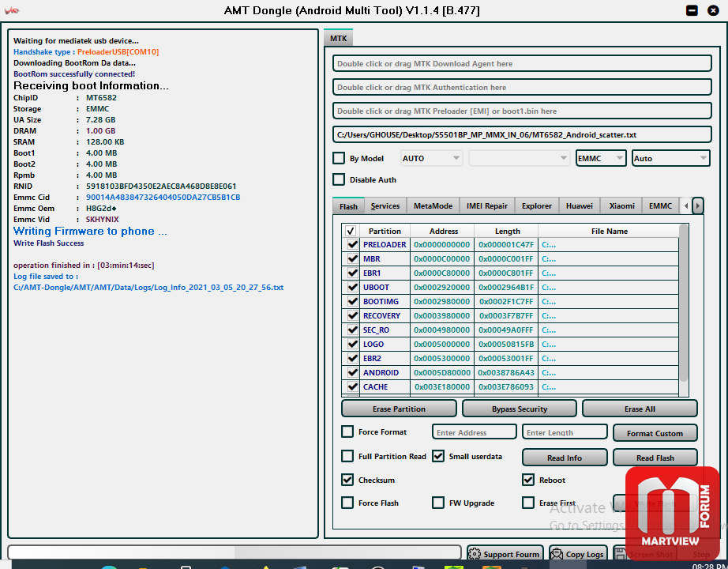The height and width of the screenshot is (569, 728).
Task: Click the icon beside Copy Logs
Action: pos(556,554)
